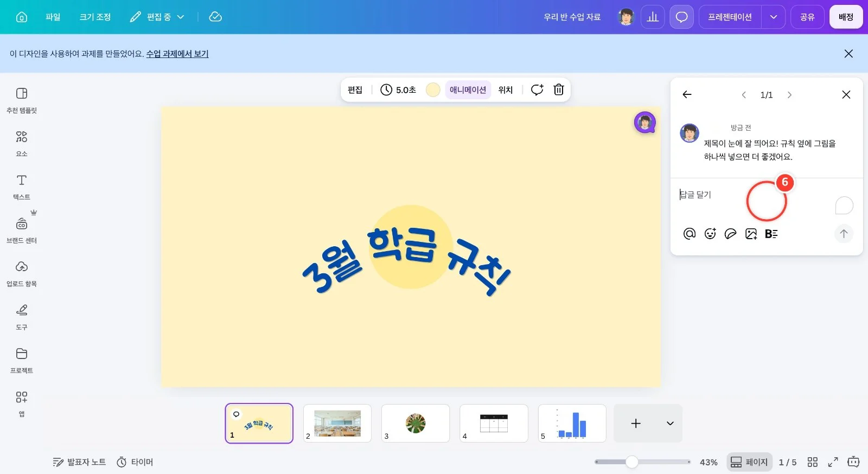Toggle the 페이지 thumbnails view
868x474 pixels.
pyautogui.click(x=749, y=462)
